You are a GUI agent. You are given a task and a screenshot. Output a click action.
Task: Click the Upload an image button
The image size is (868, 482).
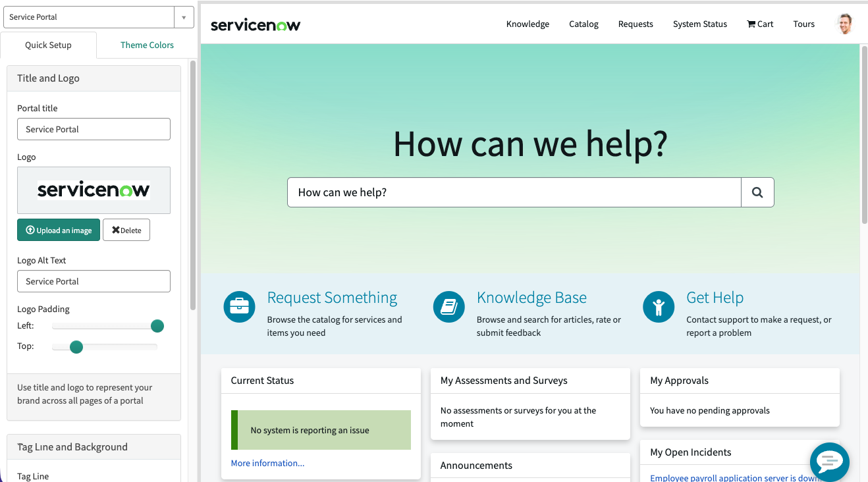[x=59, y=230]
